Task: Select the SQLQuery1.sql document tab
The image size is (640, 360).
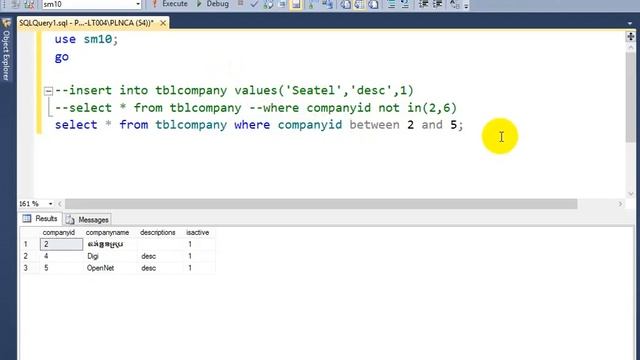Action: (x=87, y=23)
